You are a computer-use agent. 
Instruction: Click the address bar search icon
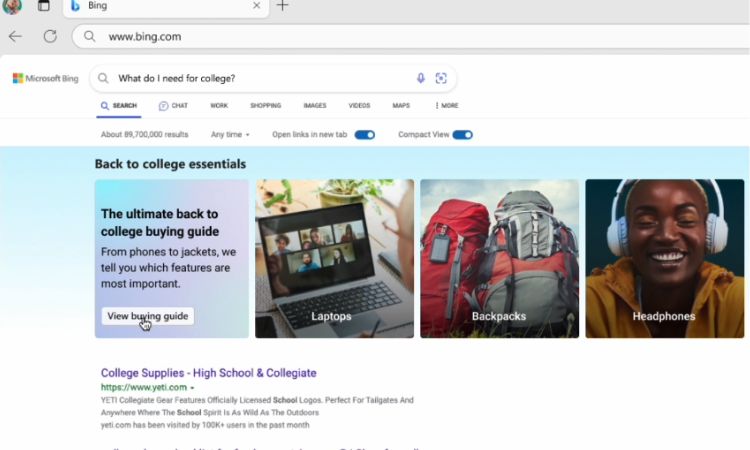click(89, 36)
